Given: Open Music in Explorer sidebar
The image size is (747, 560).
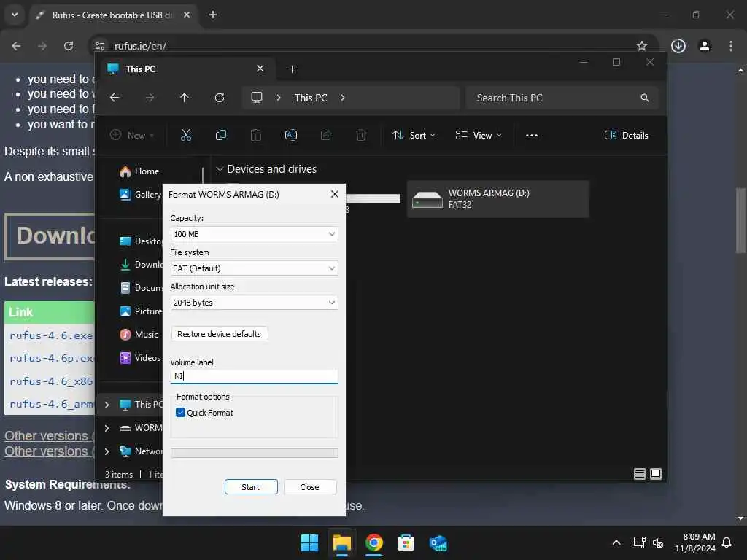Looking at the screenshot, I should pos(139,334).
